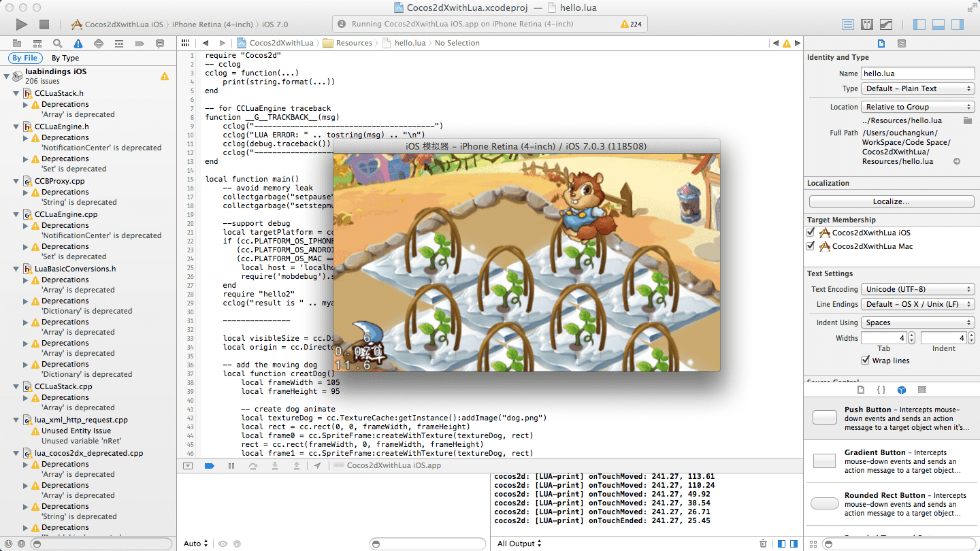Stop the running app
Viewport: 980px width, 551px height.
(x=44, y=24)
